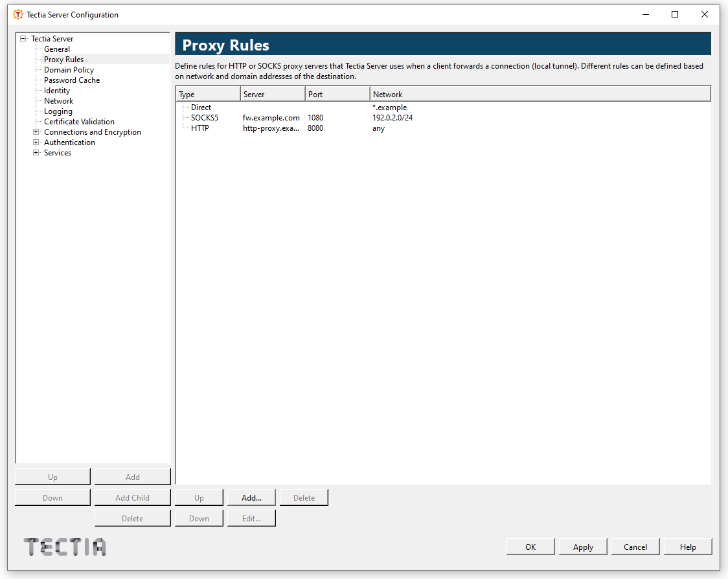Click the tree panel Add button

pyautogui.click(x=132, y=477)
